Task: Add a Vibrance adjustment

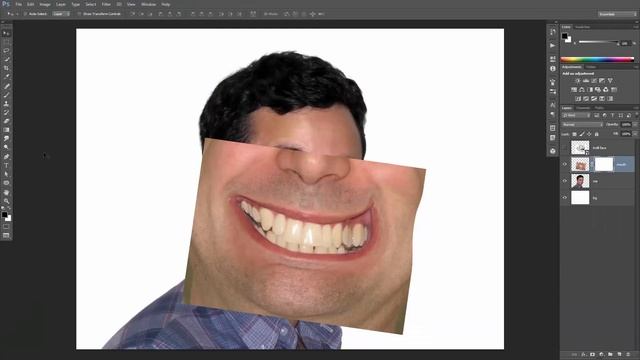Action: coord(610,81)
